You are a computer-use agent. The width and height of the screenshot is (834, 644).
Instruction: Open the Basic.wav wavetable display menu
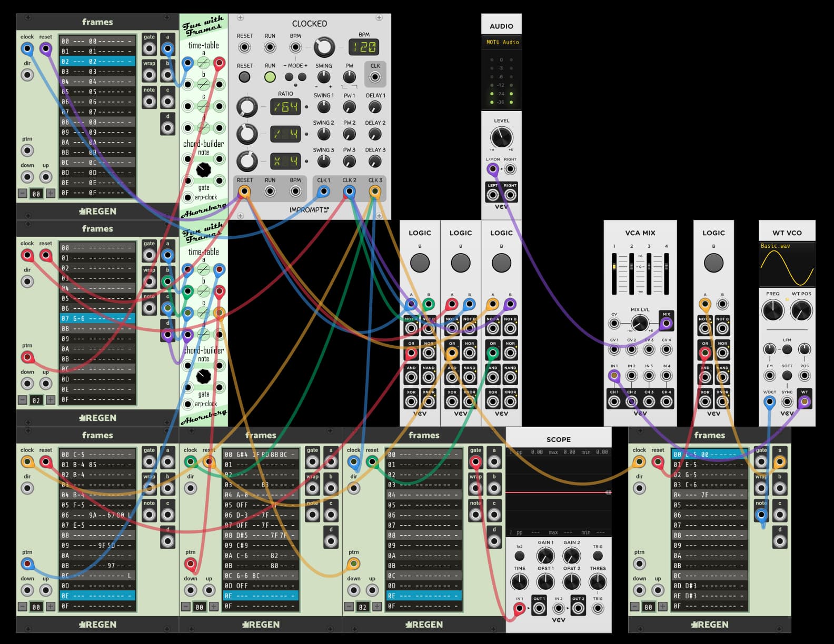click(787, 265)
